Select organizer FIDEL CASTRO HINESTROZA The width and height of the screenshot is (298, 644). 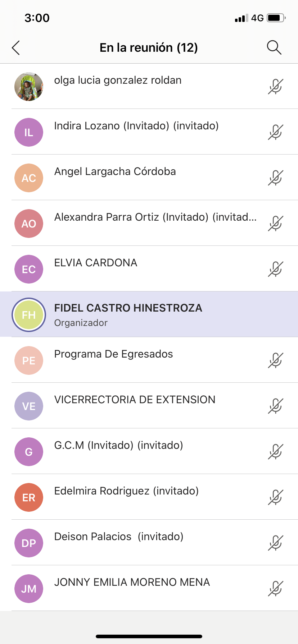point(128,308)
